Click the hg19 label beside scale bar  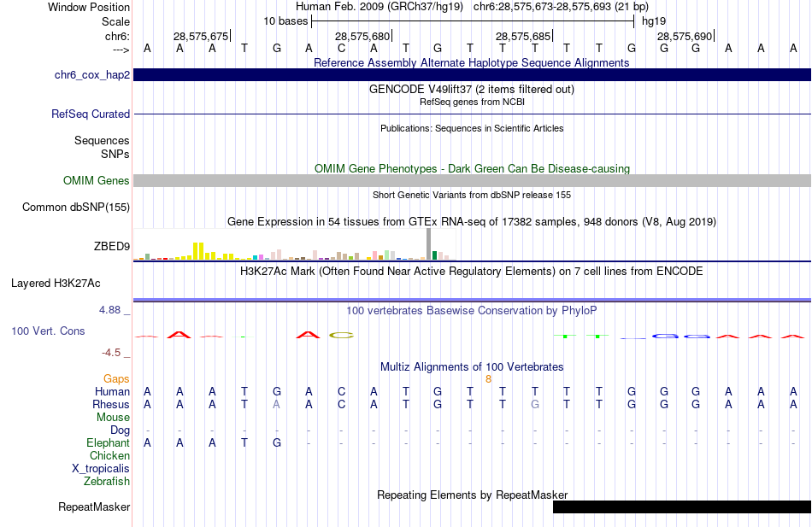coord(654,21)
